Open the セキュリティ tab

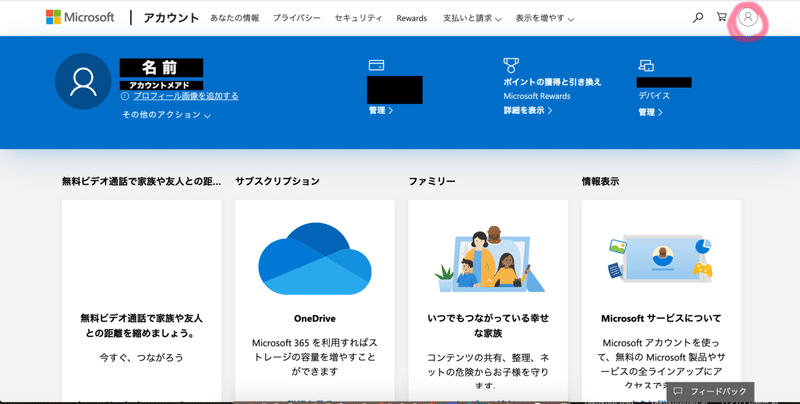(358, 18)
